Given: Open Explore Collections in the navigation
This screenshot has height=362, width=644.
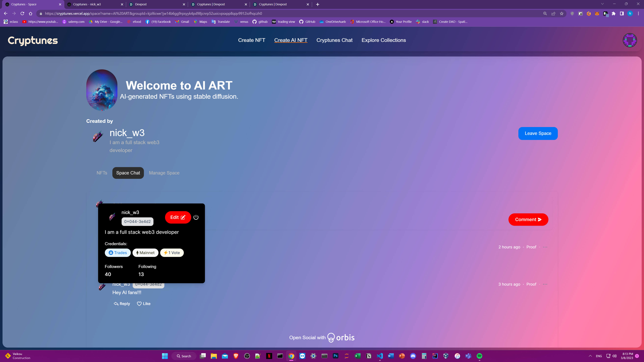Looking at the screenshot, I should coord(384,40).
